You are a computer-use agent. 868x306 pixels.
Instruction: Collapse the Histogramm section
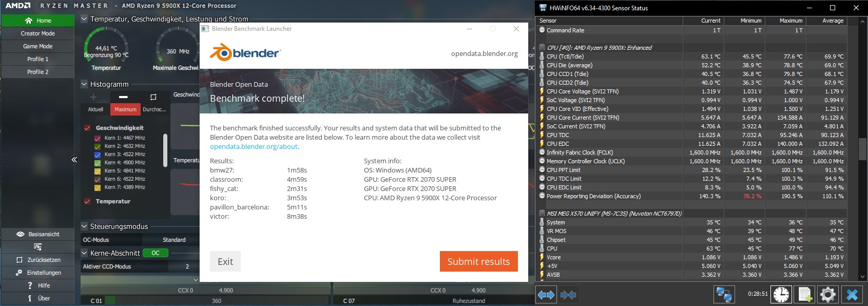85,84
